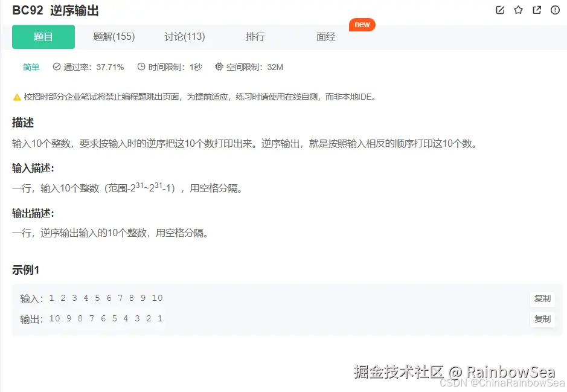This screenshot has width=567, height=392.
Task: Click the report exclamation icon top right
Action: point(554,10)
